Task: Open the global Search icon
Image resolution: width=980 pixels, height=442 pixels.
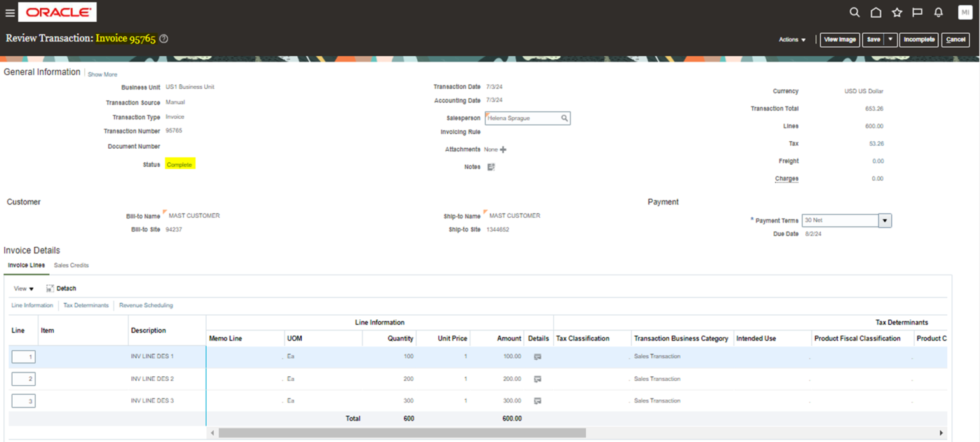Action: [x=855, y=12]
